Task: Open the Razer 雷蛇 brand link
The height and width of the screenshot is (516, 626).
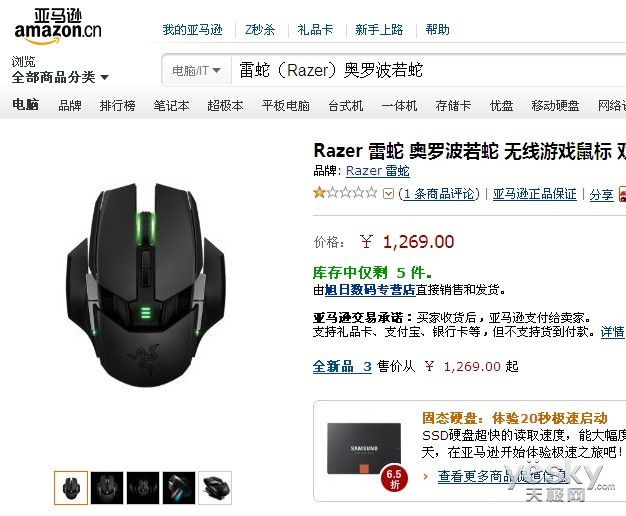Action: point(378,171)
